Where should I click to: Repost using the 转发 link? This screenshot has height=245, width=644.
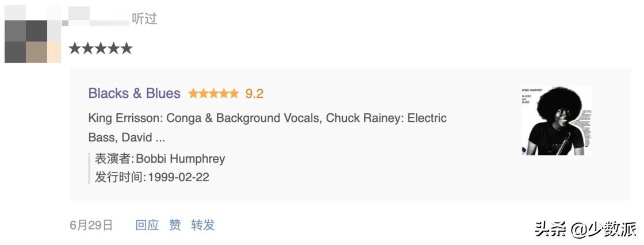[203, 225]
